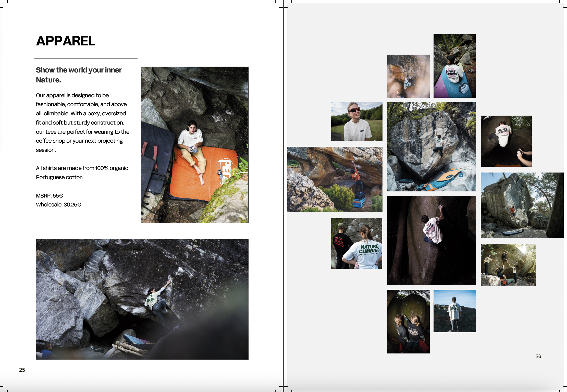
Task: Select dusty orange rock wall climber photo
Action: tap(408, 76)
